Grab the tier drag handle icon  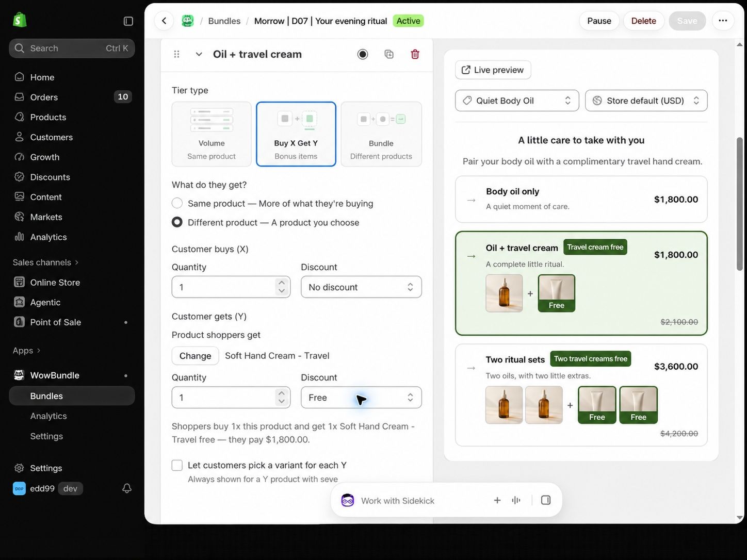pyautogui.click(x=176, y=54)
